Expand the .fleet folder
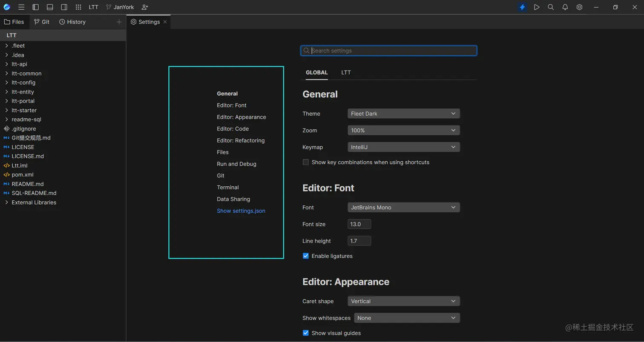 [6, 46]
